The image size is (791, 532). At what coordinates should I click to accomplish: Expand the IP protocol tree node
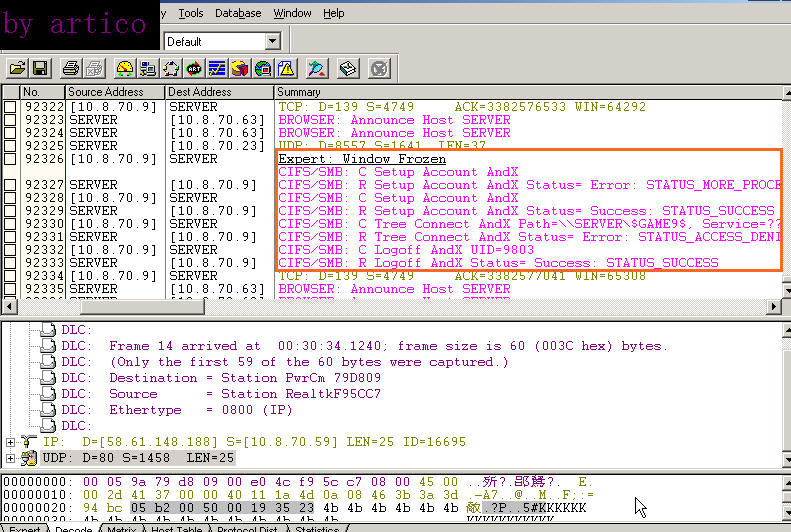tap(11, 441)
